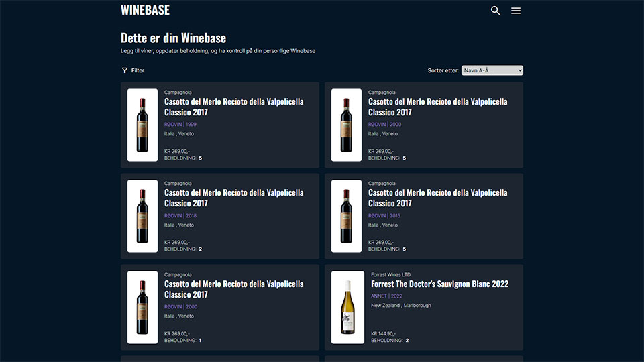Click 'BEHOLDNING: 2' on the Forrest card
Screen dimensions: 644x362
point(390,341)
